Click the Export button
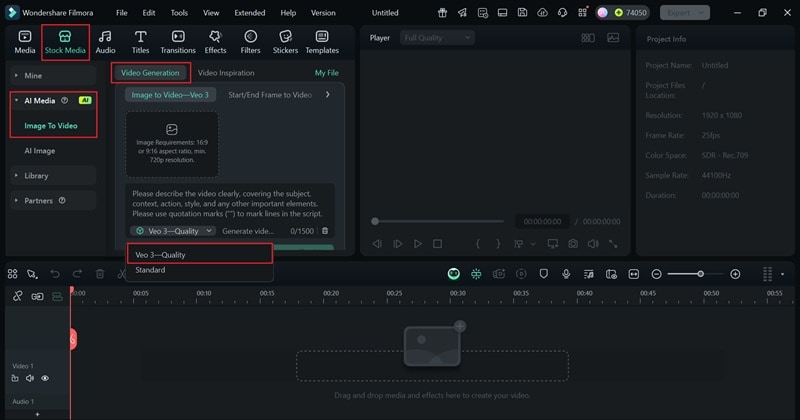The image size is (800, 420). point(685,13)
